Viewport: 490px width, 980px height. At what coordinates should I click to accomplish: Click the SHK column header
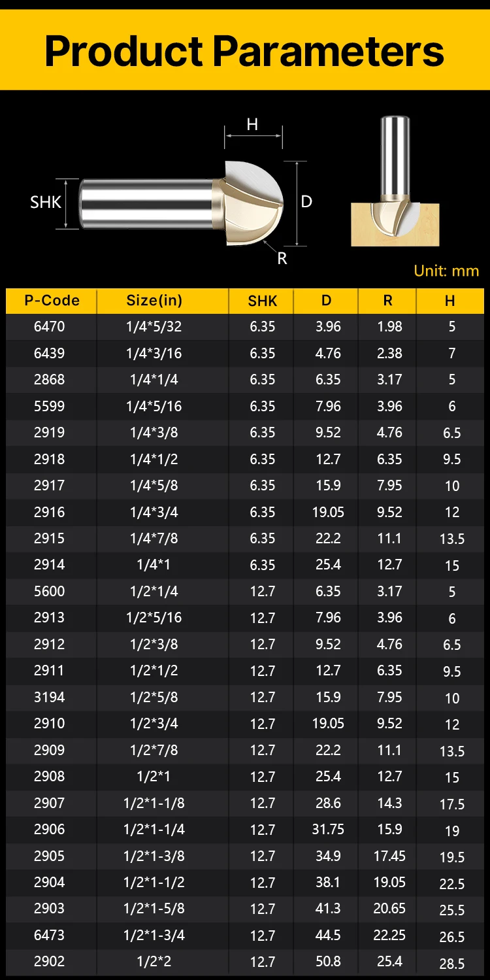point(263,301)
